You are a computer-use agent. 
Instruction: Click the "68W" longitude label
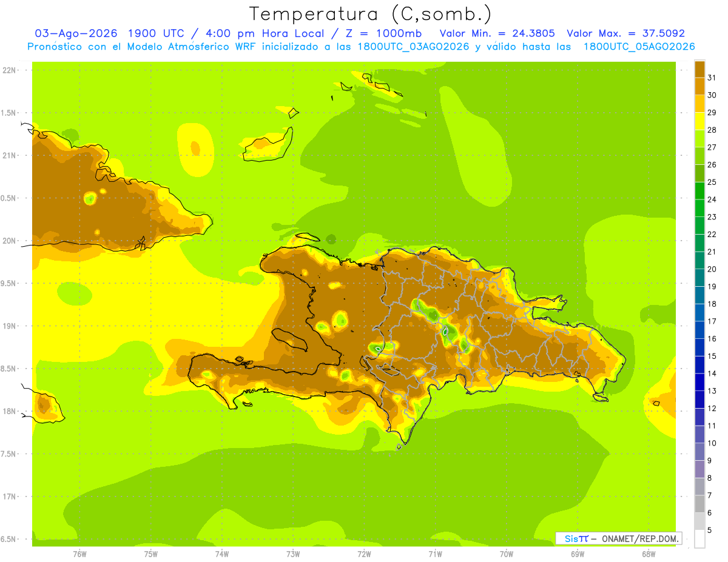[x=649, y=554]
